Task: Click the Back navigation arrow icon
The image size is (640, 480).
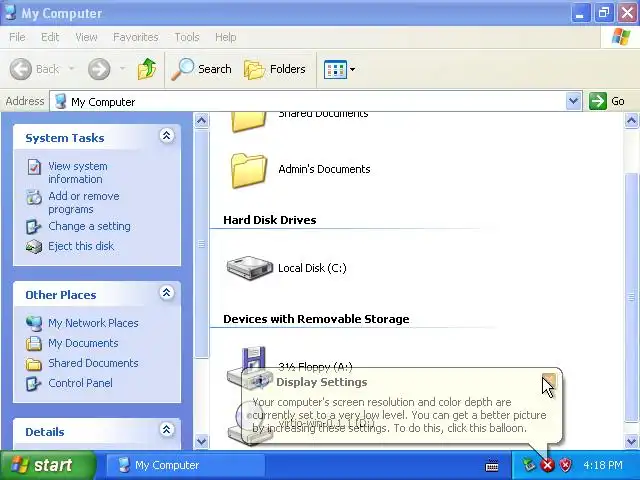Action: pos(20,69)
